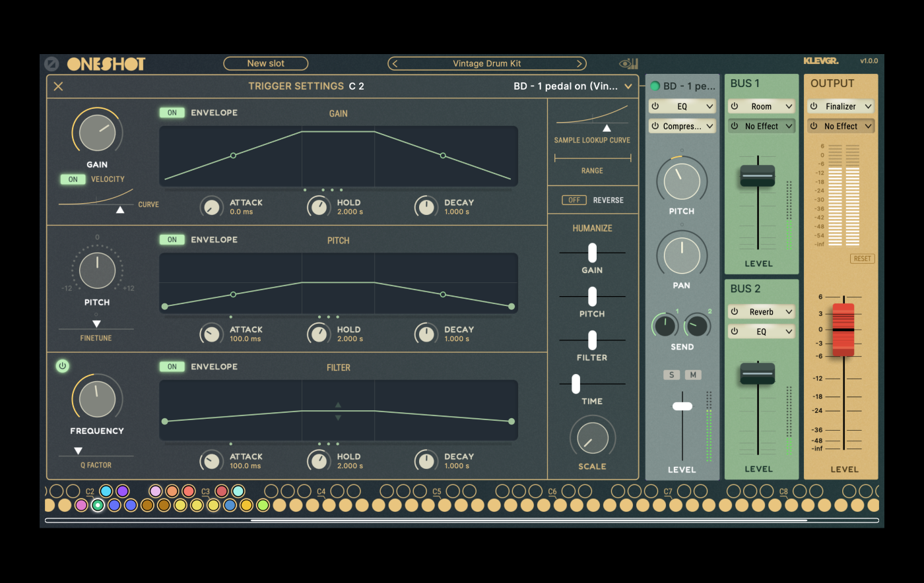Click the Bus 2 Level fader
The height and width of the screenshot is (583, 924).
tap(758, 373)
